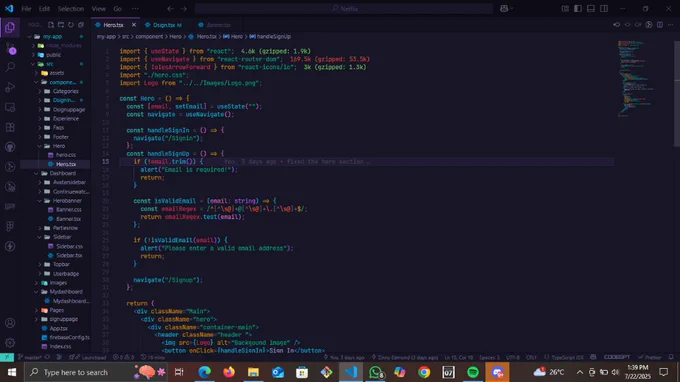Click the Prettier status bar button
680x382 pixels.
tap(650, 357)
